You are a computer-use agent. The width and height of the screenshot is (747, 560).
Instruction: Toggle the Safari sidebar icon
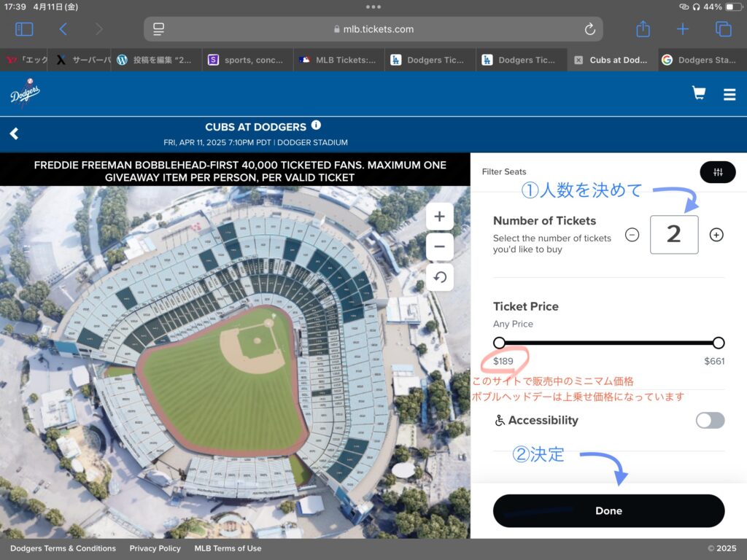pyautogui.click(x=24, y=29)
